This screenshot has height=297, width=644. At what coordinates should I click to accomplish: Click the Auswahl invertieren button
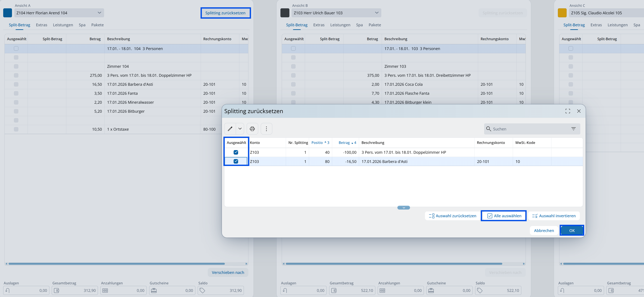554,216
